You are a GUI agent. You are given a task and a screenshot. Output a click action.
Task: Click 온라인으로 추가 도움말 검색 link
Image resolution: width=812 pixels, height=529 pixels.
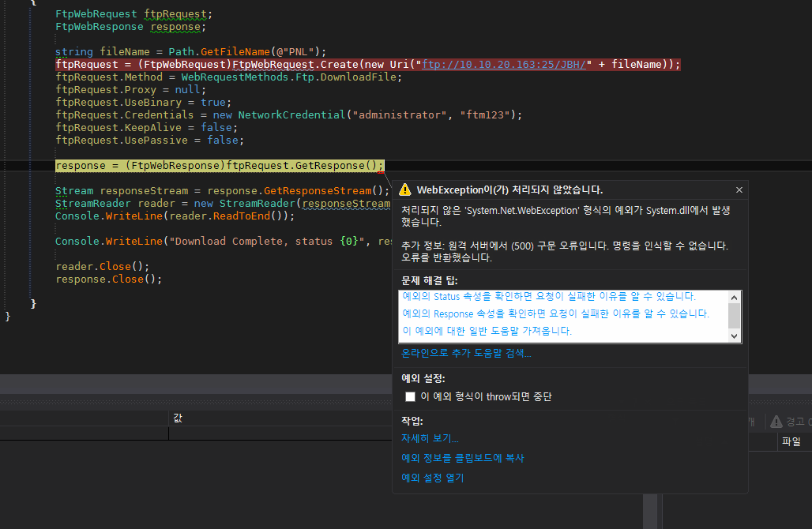466,353
